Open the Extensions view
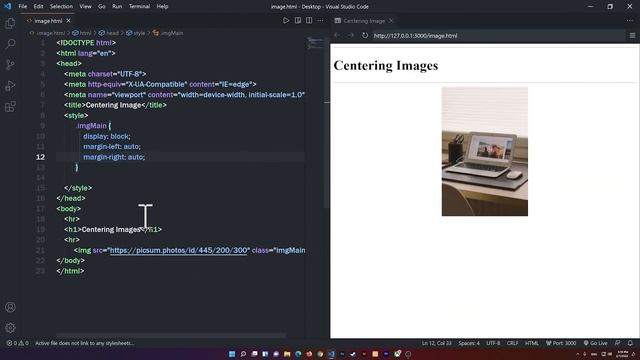This screenshot has height=360, width=640. (10, 107)
